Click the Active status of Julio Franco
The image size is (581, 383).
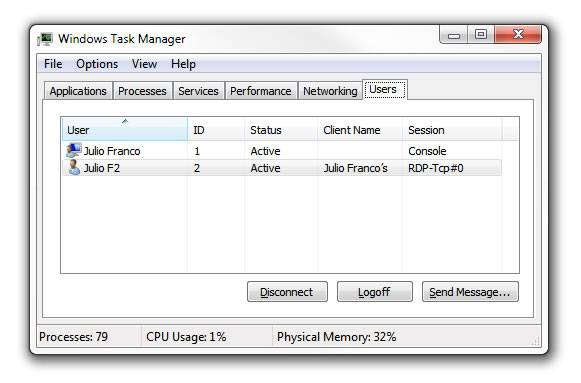[x=265, y=151]
